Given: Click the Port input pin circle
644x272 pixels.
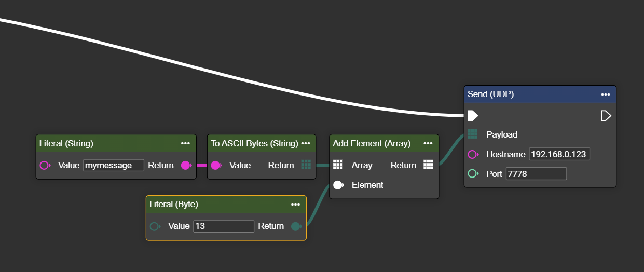Looking at the screenshot, I should point(472,174).
